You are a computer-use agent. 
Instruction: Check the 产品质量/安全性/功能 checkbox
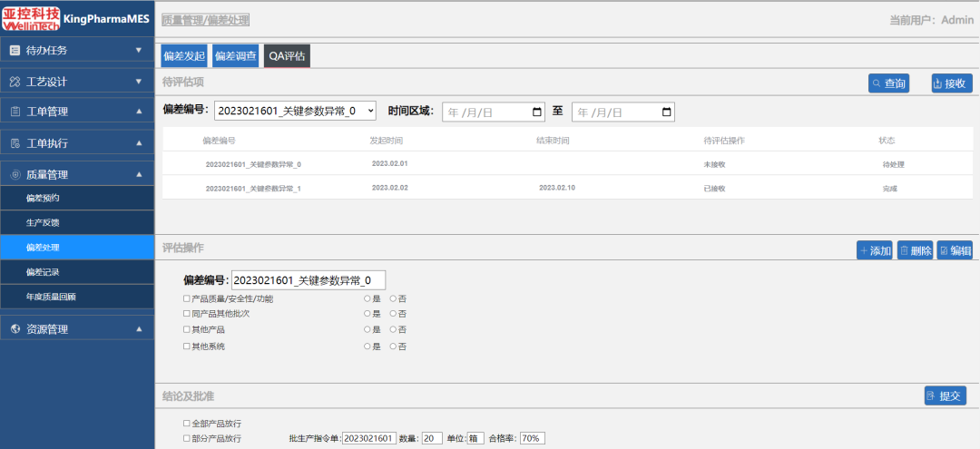[x=186, y=298]
